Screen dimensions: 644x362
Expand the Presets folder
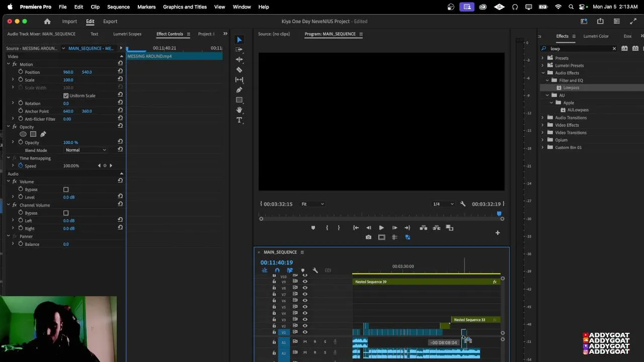[x=542, y=58]
